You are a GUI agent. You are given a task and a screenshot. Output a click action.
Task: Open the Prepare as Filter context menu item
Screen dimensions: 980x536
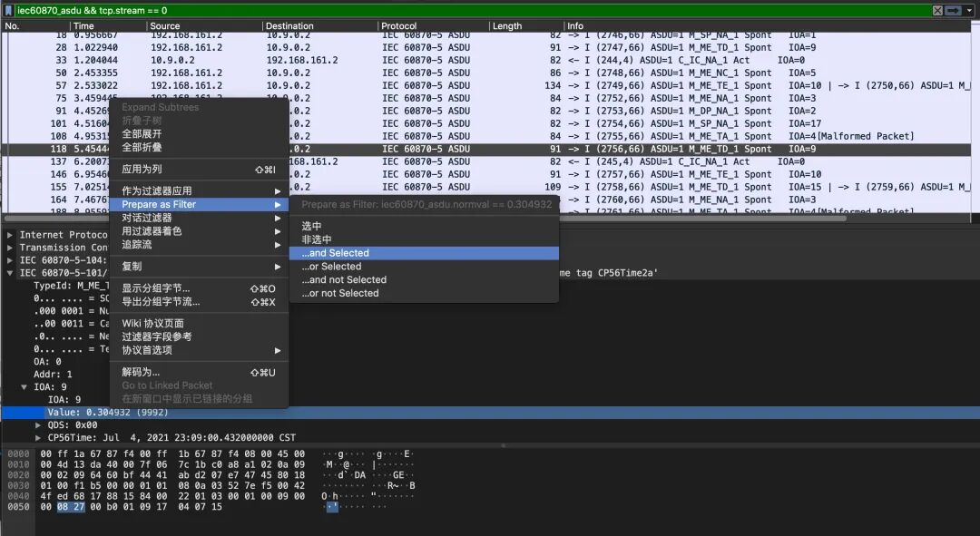[x=199, y=204]
